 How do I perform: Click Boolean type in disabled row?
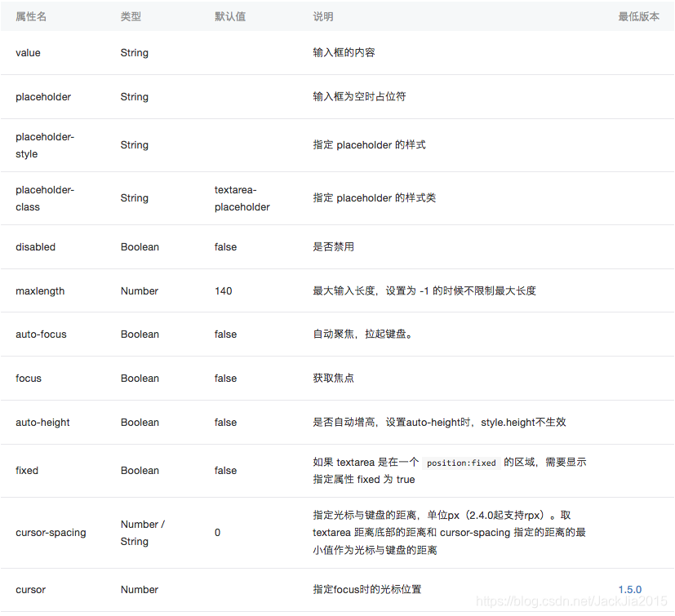[140, 246]
